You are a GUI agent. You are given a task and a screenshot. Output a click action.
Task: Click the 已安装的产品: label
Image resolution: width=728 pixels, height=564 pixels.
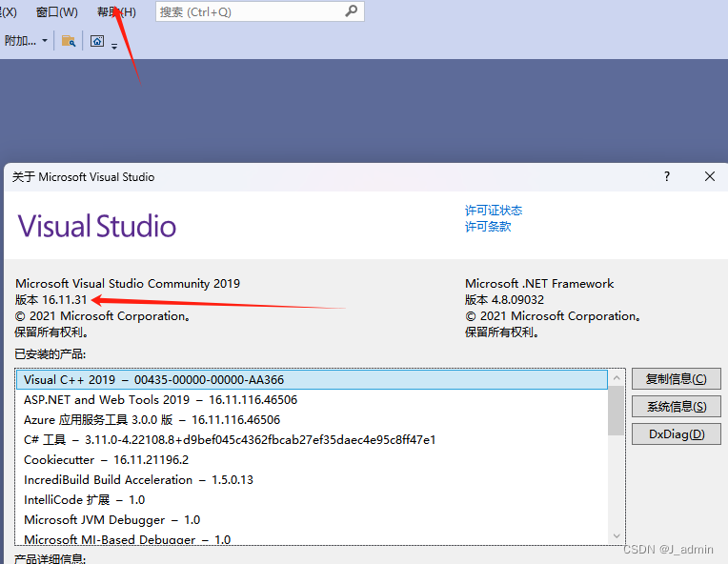tap(51, 354)
